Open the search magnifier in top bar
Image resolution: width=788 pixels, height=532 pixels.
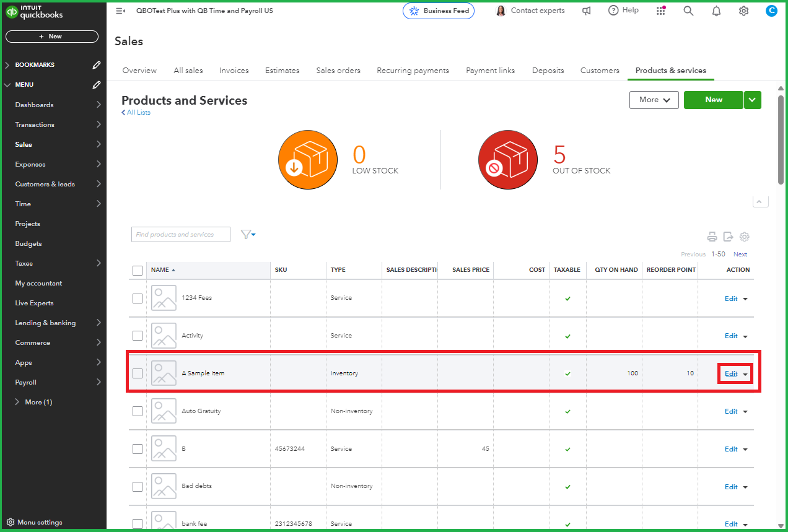click(x=688, y=11)
